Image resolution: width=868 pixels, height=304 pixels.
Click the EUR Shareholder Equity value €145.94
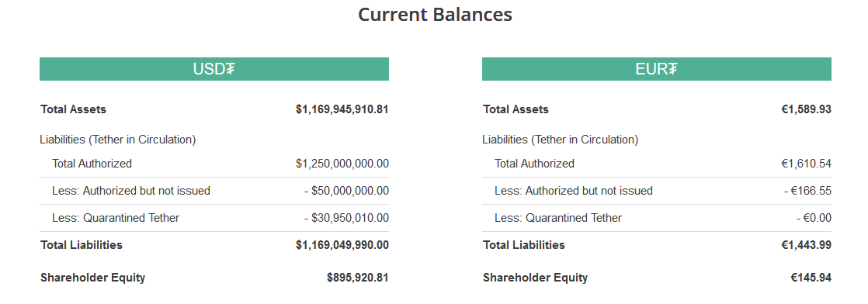[x=811, y=278]
